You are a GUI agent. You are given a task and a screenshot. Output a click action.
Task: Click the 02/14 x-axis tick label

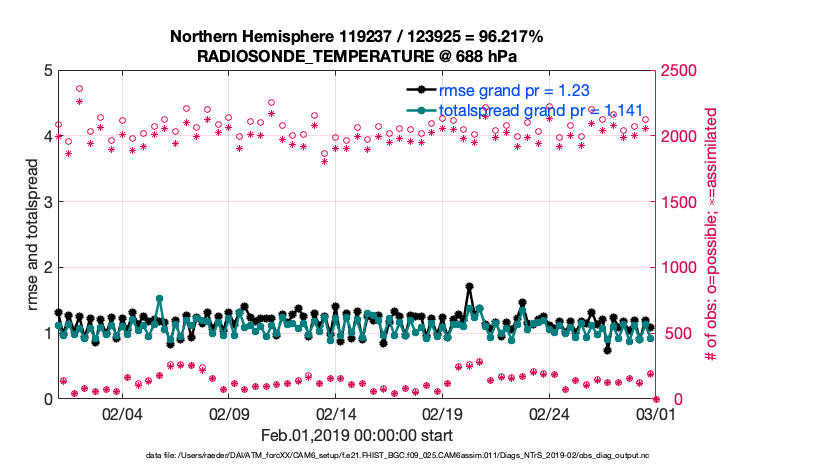click(336, 412)
